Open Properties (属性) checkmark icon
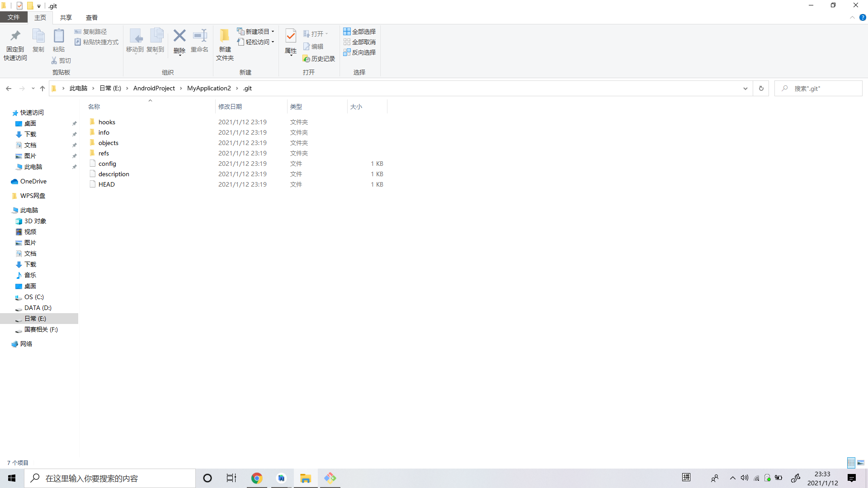 pos(291,36)
